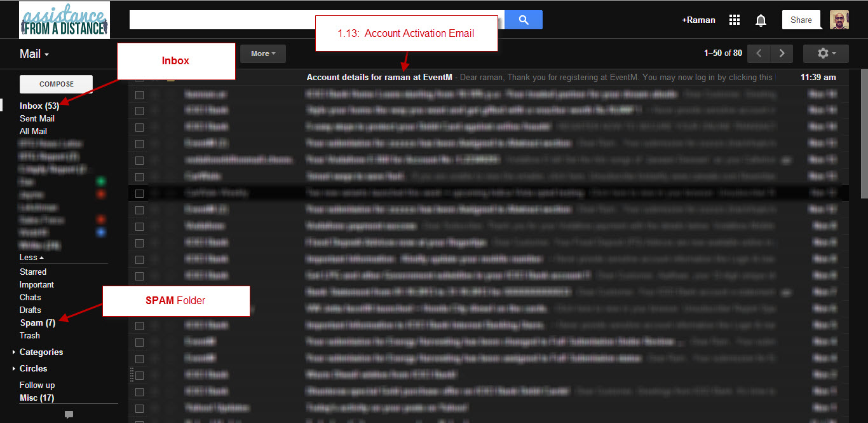Click the profile avatar picture

tap(839, 20)
